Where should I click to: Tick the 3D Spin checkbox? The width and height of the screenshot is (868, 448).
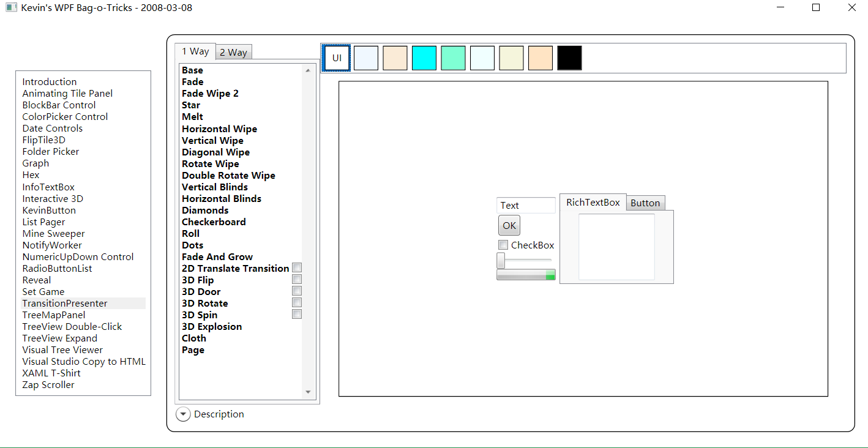tap(297, 315)
